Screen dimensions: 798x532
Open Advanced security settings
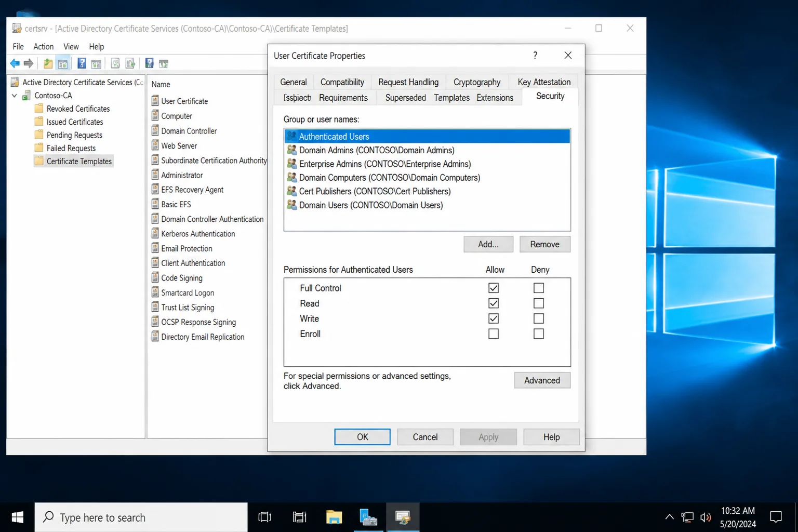tap(542, 380)
